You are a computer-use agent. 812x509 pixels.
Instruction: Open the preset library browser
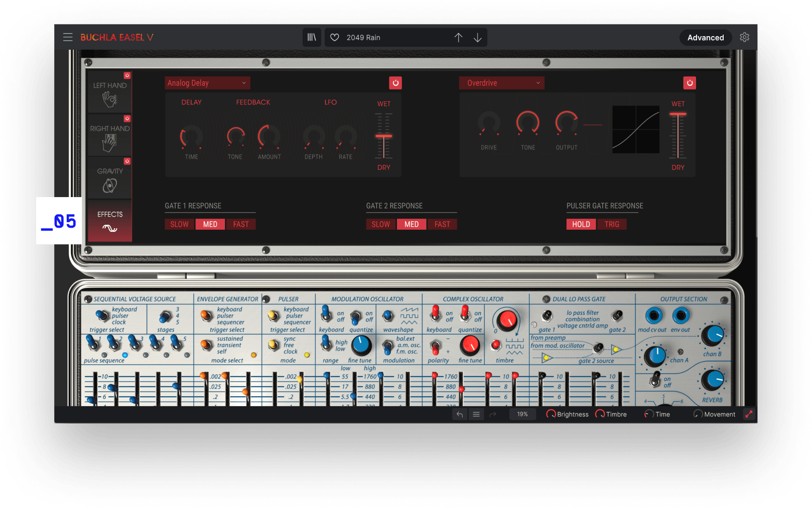click(312, 38)
